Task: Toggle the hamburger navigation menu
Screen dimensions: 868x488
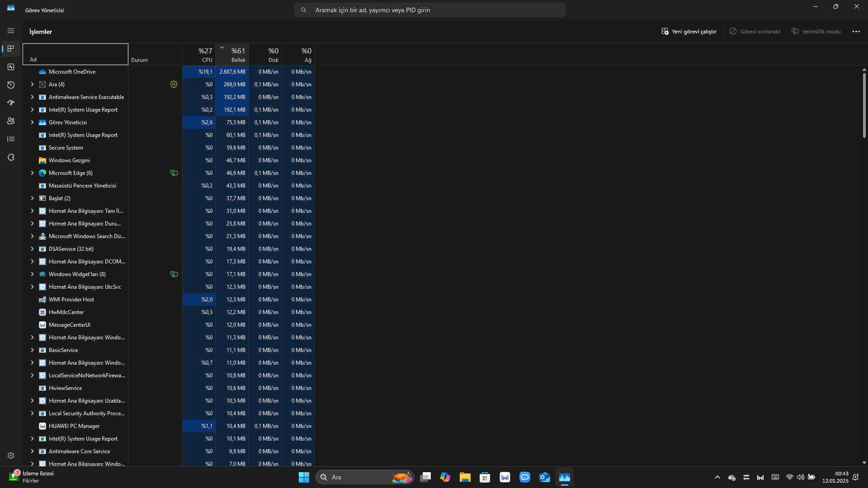Action: (x=11, y=31)
